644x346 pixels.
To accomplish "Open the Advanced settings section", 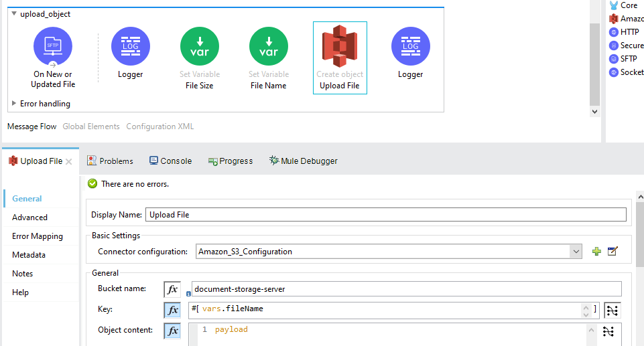I will [29, 218].
